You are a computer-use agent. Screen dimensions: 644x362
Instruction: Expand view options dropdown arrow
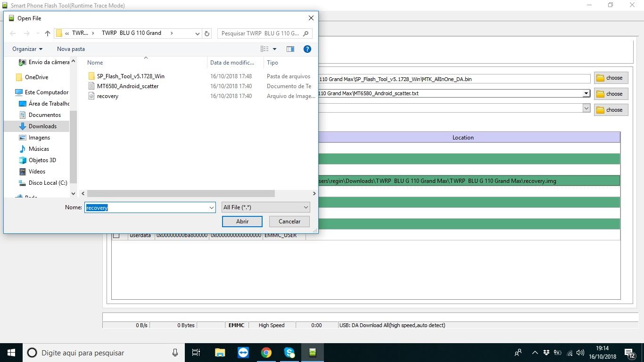(274, 49)
